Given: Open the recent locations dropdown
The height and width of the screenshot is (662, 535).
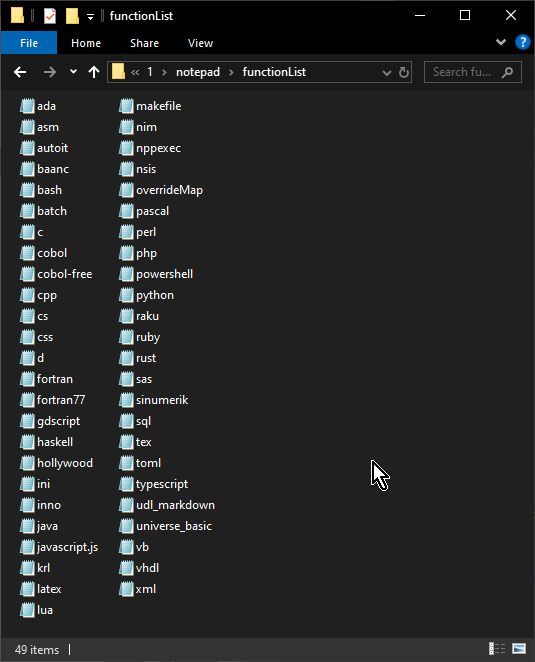Looking at the screenshot, I should point(73,72).
